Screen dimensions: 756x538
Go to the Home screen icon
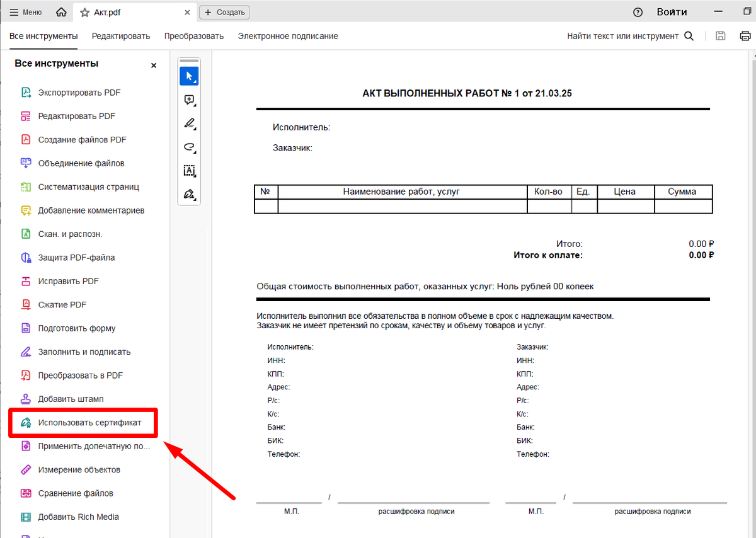pos(61,12)
